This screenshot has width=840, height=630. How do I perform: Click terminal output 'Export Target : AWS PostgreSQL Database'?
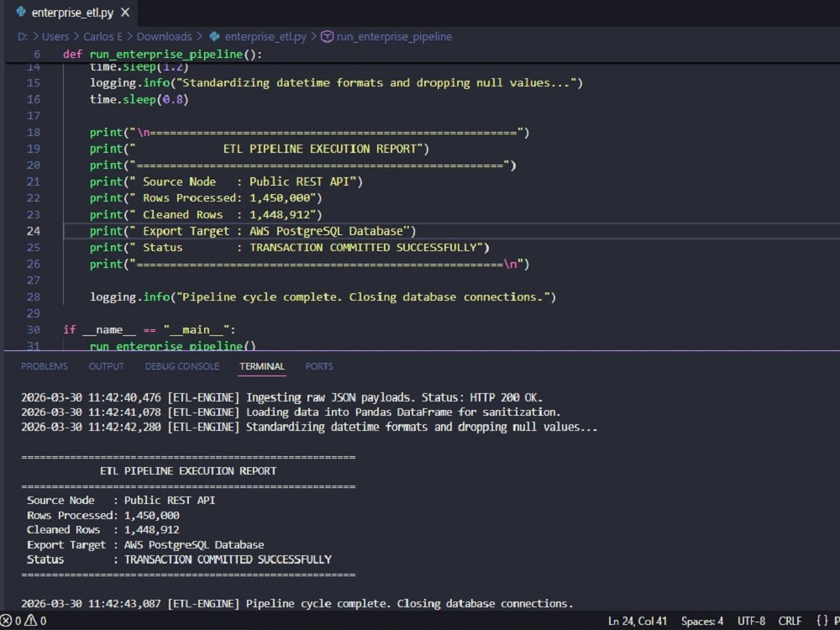point(145,545)
